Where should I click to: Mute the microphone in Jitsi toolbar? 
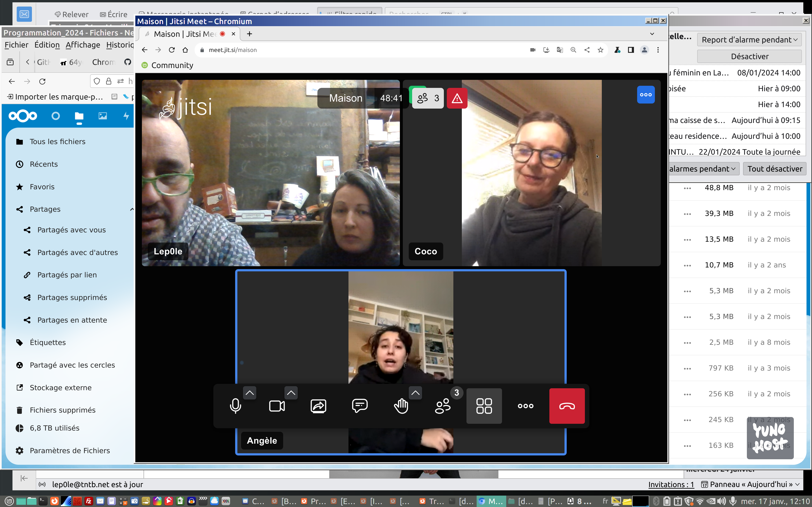235,406
